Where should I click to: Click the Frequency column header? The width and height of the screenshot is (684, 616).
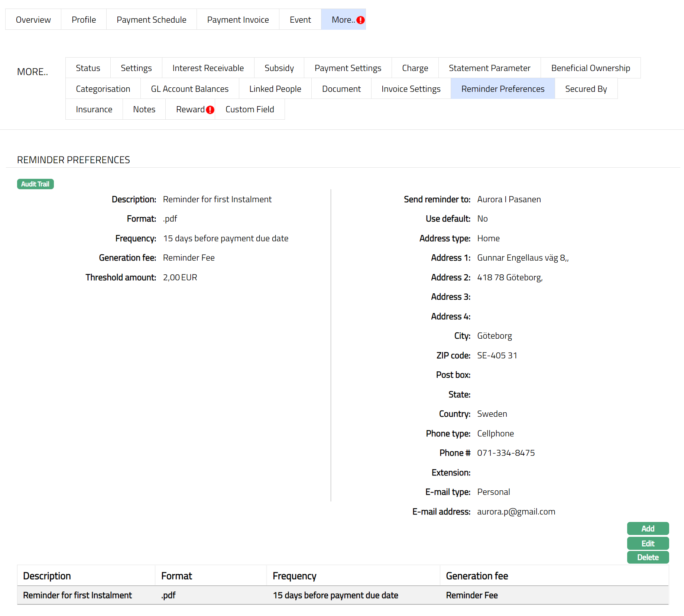pos(294,576)
